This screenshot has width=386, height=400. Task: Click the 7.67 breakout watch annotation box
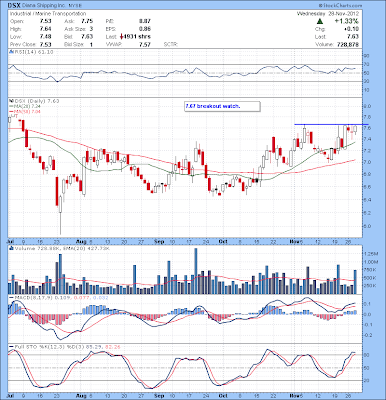tap(222, 106)
